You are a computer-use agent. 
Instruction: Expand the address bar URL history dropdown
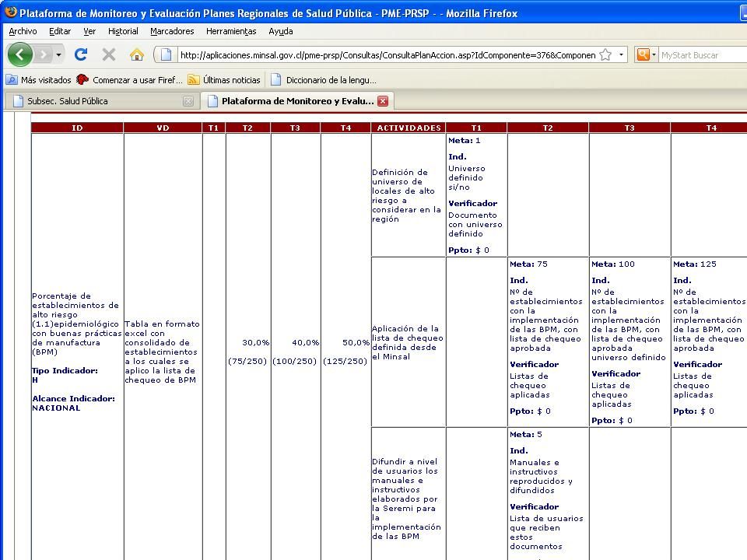tap(621, 54)
